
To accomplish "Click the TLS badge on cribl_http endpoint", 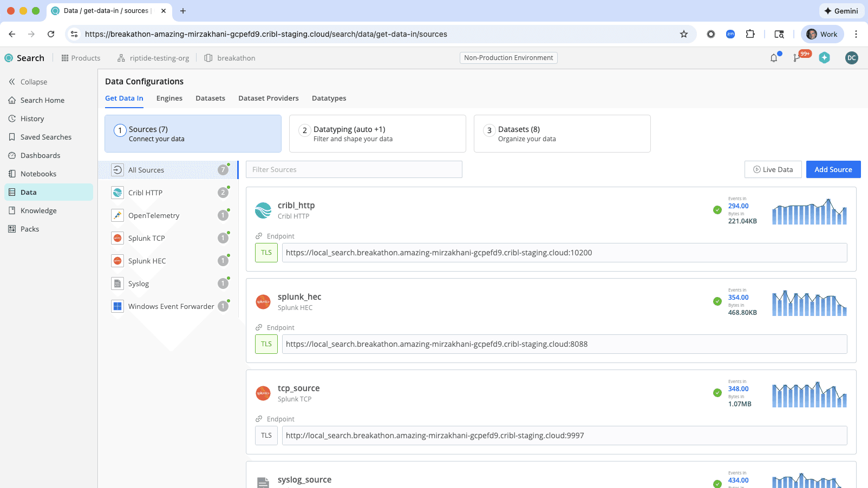I will [x=266, y=252].
